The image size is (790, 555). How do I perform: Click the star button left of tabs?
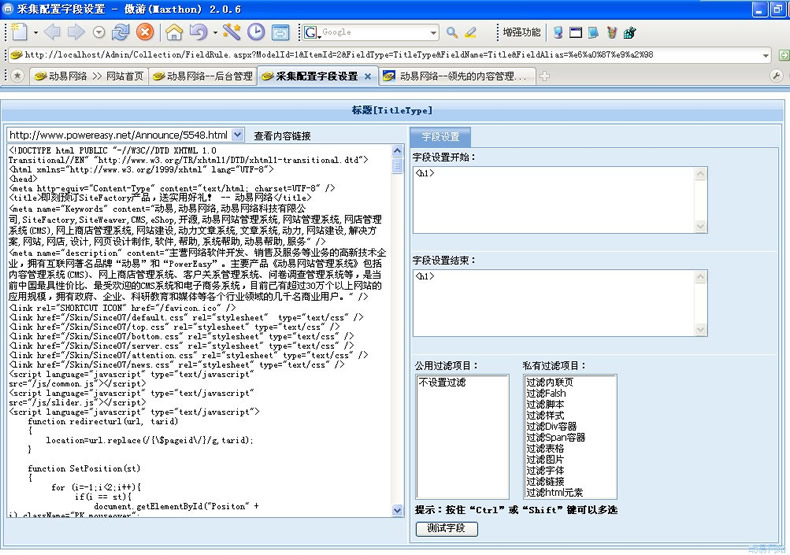(18, 76)
